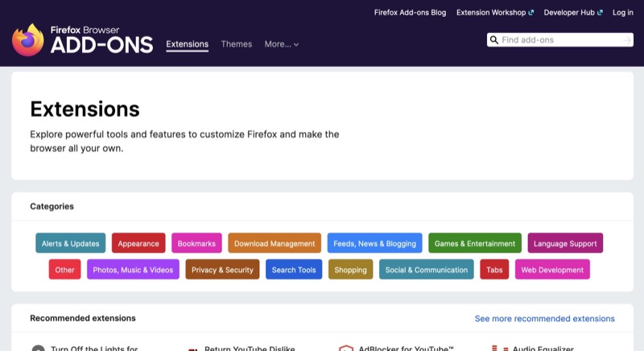Select the Alerts & Updates category

(71, 243)
